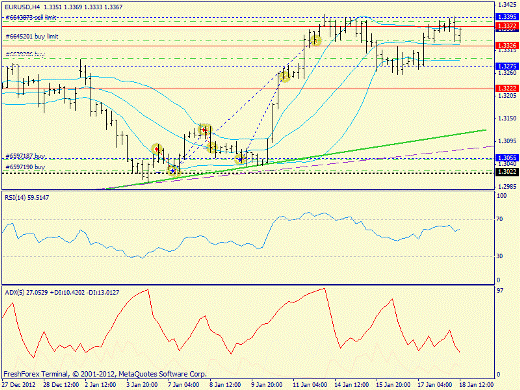The width and height of the screenshot is (520, 390).
Task: Click the RSI 70 level label
Action: click(x=500, y=219)
